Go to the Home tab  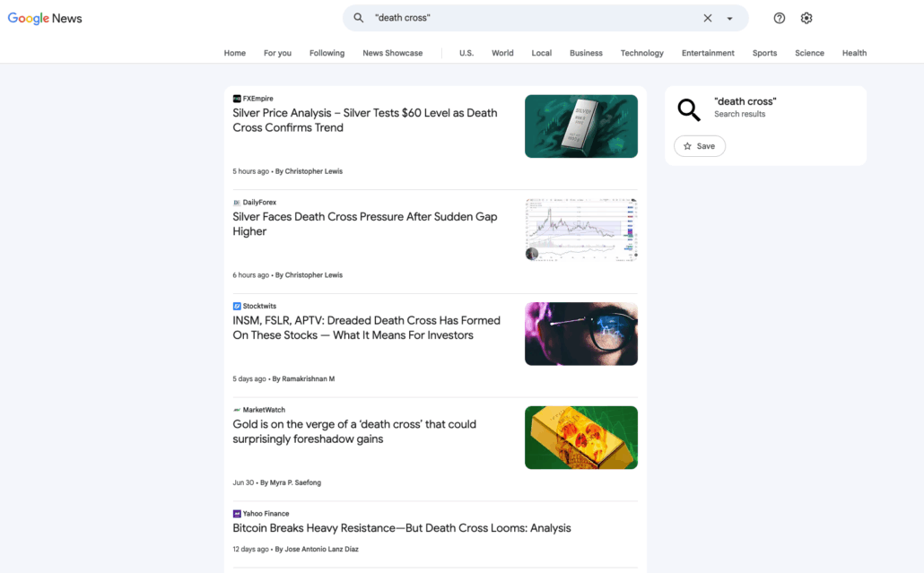(x=234, y=53)
